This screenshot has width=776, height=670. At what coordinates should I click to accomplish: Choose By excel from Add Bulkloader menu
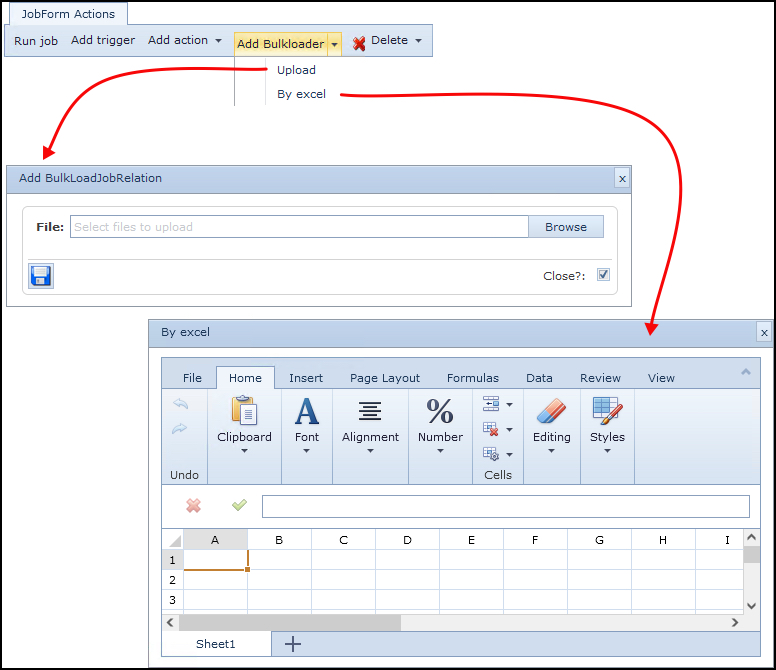click(x=301, y=94)
